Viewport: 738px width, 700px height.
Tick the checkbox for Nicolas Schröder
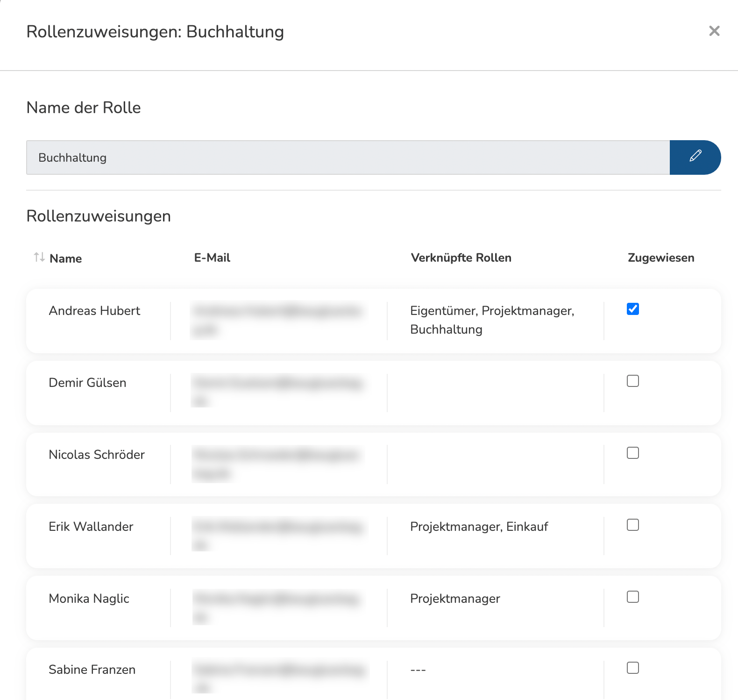[632, 453]
